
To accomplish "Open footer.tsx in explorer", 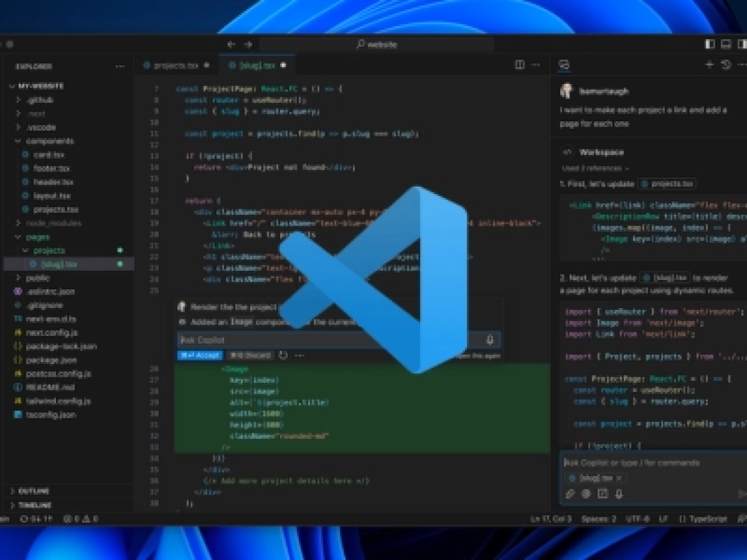I will [x=69, y=168].
